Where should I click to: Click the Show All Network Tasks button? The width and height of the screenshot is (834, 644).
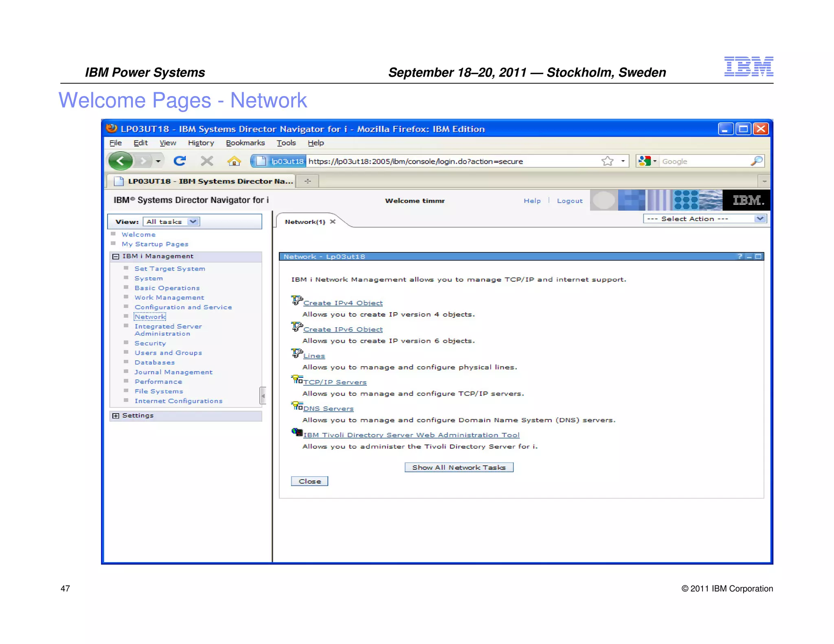[x=459, y=467]
